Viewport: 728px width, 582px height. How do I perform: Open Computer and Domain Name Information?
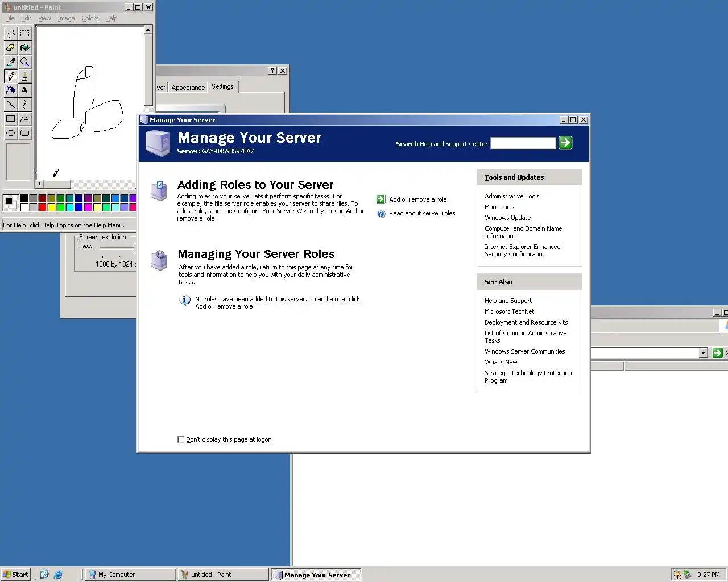523,232
